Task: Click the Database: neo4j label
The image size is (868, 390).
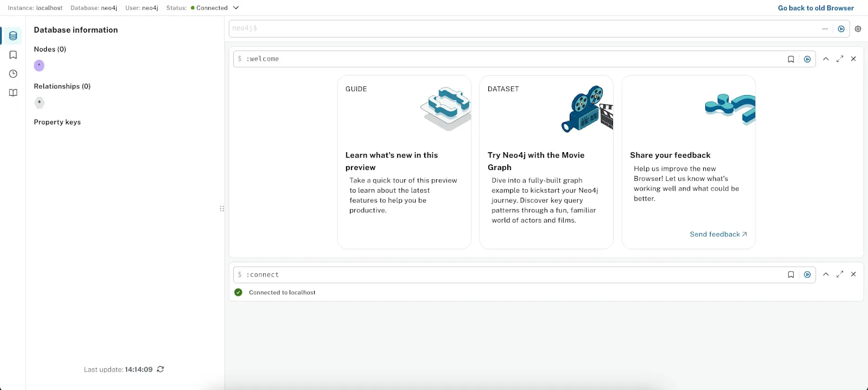Action: pyautogui.click(x=94, y=8)
